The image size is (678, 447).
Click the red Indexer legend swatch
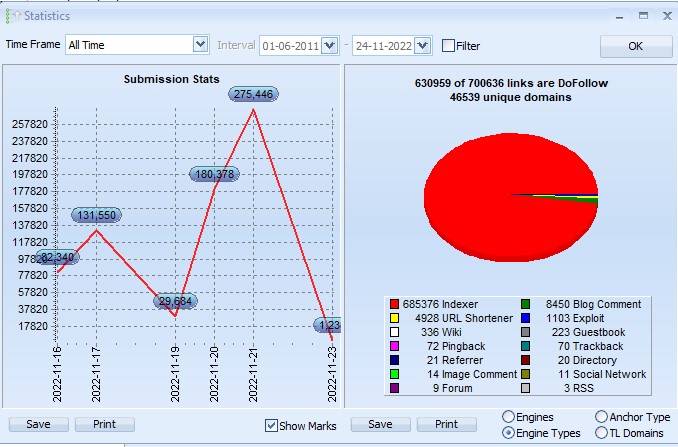pyautogui.click(x=394, y=304)
